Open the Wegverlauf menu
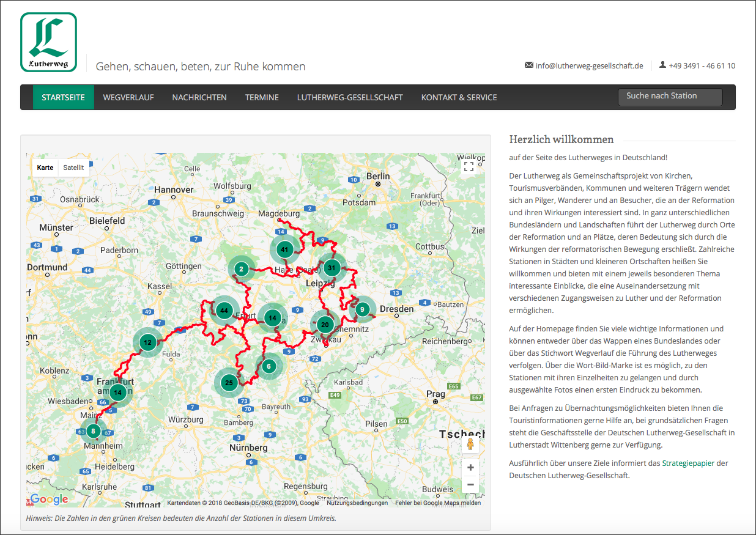 pos(128,97)
